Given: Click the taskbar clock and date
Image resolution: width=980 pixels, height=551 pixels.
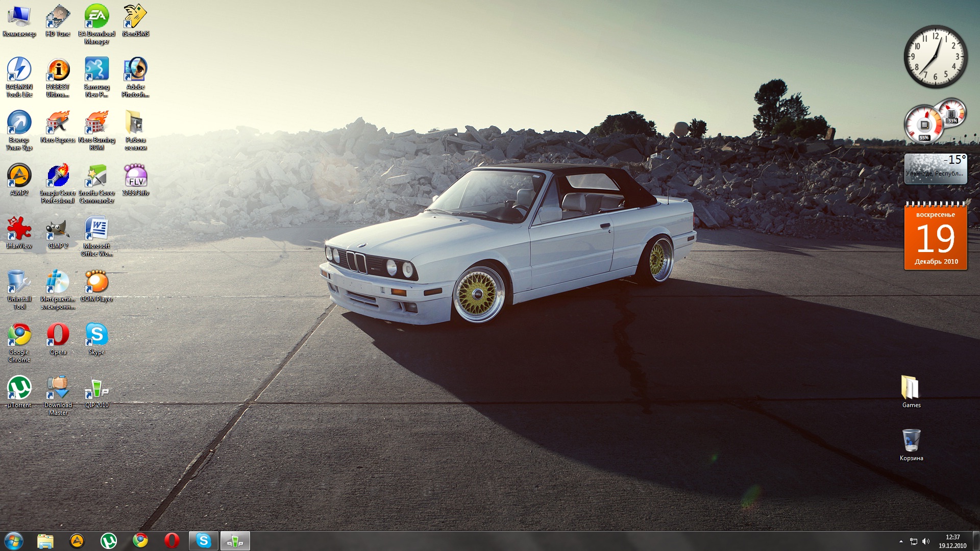Looking at the screenshot, I should 952,541.
